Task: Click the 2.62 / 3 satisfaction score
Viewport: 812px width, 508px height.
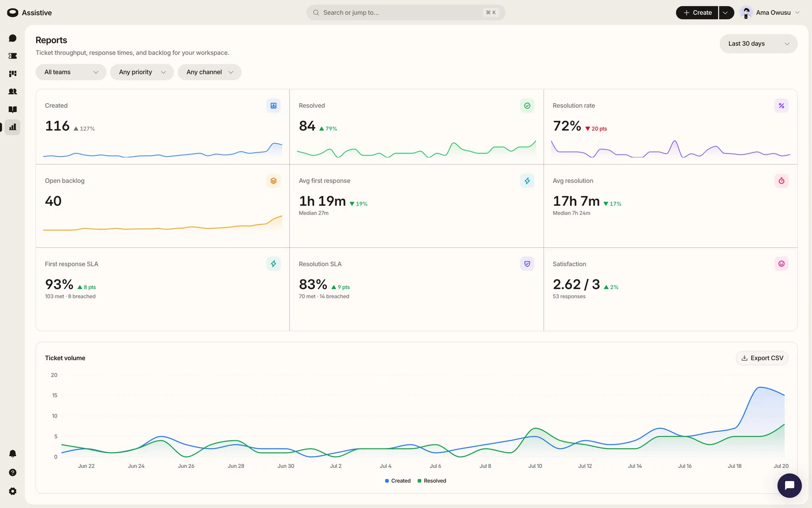Action: pos(576,284)
